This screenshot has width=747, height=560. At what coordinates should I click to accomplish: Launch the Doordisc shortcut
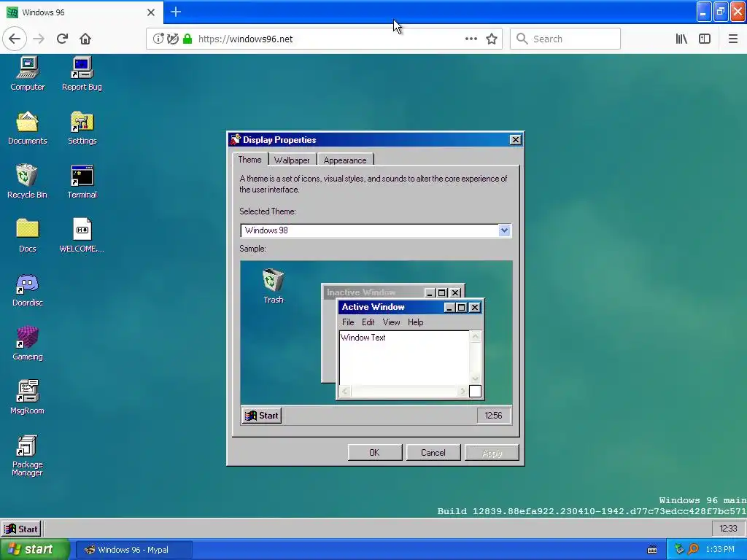[x=27, y=289]
